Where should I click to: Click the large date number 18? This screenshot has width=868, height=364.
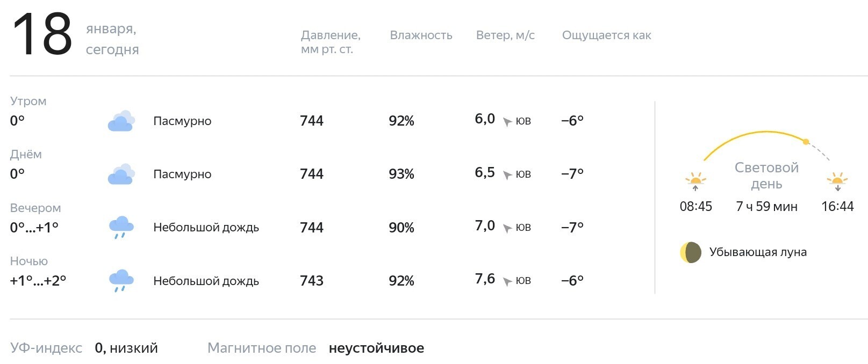pyautogui.click(x=42, y=34)
